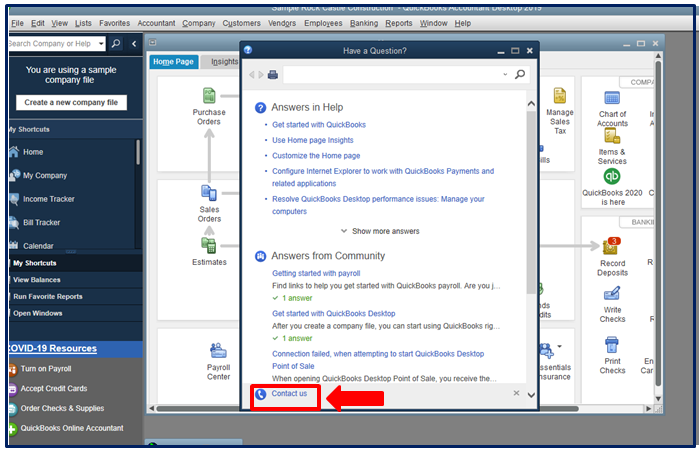Click Accept Credit Cards
Image resolution: width=699 pixels, height=456 pixels.
(x=53, y=388)
